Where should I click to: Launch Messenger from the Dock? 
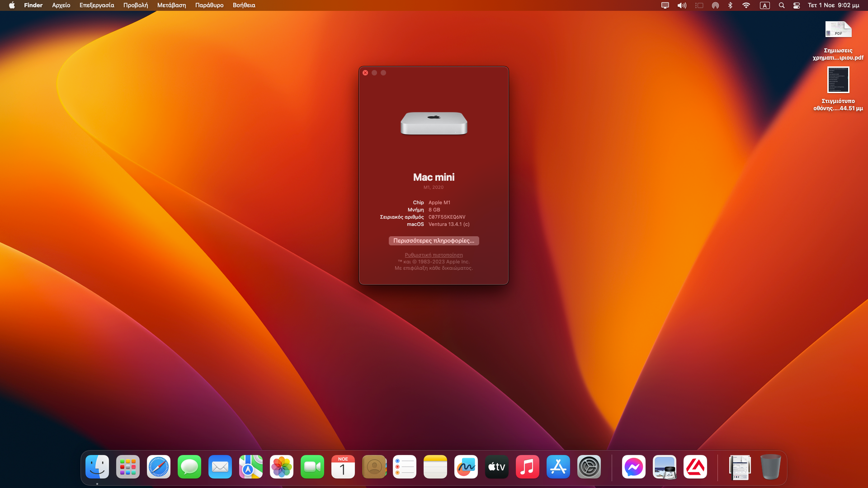point(634,467)
